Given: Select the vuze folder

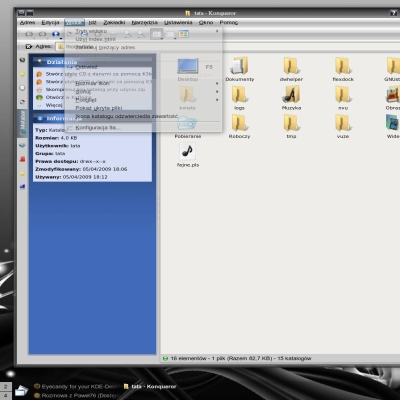Looking at the screenshot, I should pos(343,126).
